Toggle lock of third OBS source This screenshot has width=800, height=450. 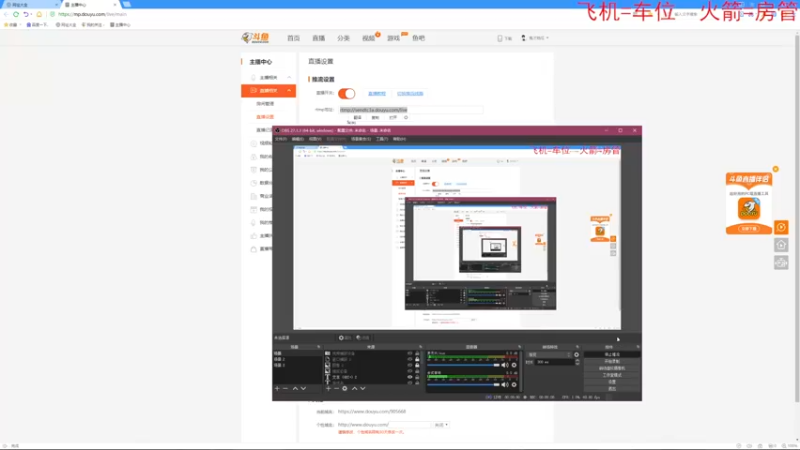click(x=417, y=365)
